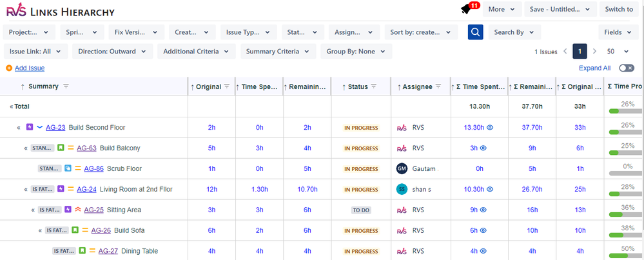644x260 pixels.
Task: Click the notification bell icon
Action: click(x=467, y=9)
